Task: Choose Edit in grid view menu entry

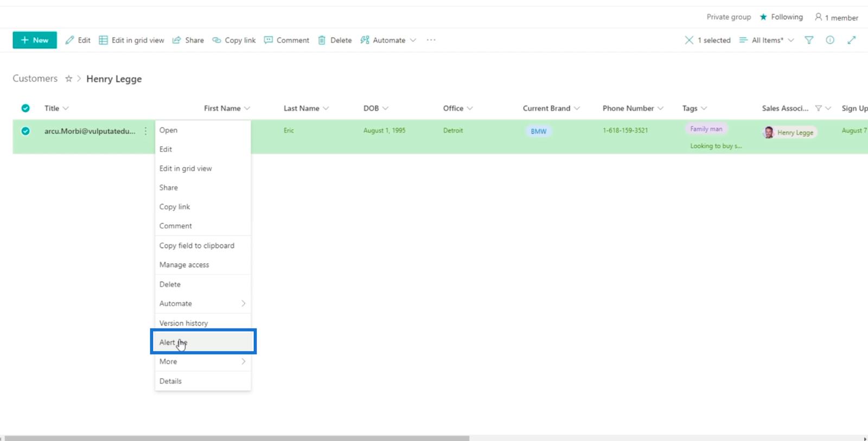Action: (203, 168)
